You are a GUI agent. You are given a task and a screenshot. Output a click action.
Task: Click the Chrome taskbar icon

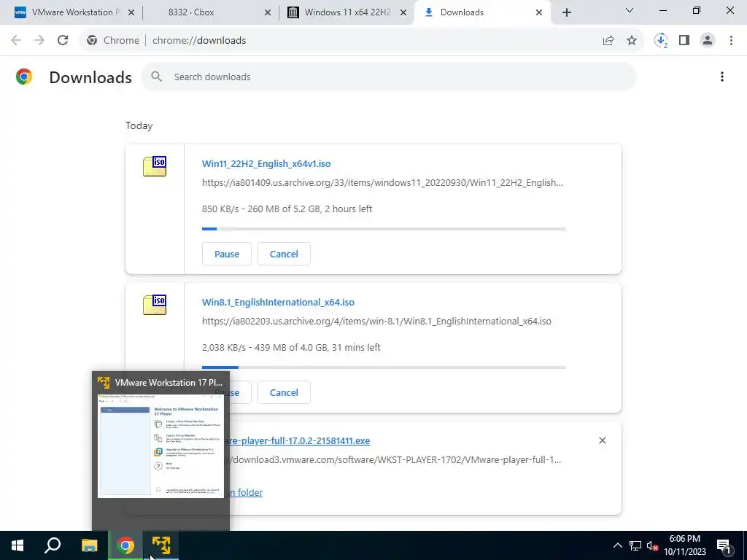(x=125, y=545)
